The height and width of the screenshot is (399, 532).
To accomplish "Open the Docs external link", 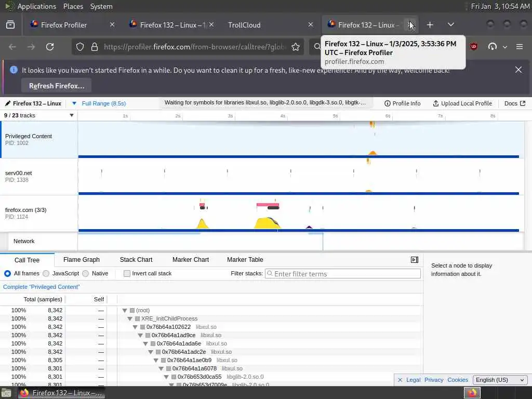I will [x=515, y=103].
